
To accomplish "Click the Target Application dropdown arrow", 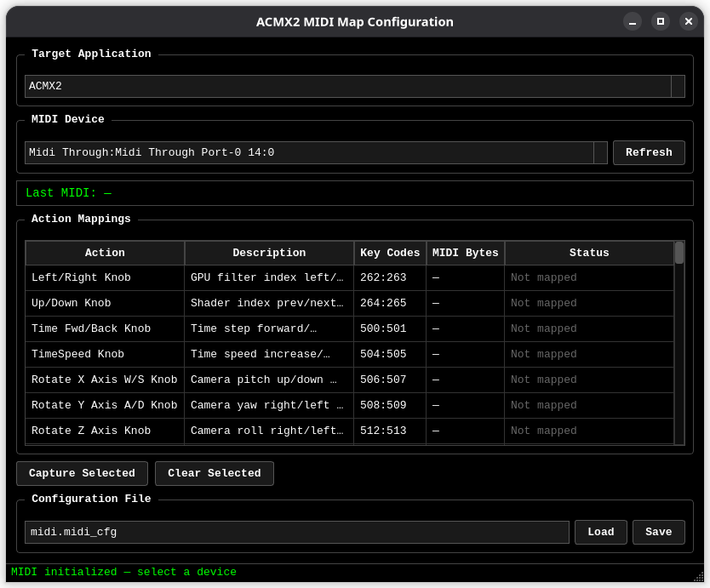I will coord(678,86).
